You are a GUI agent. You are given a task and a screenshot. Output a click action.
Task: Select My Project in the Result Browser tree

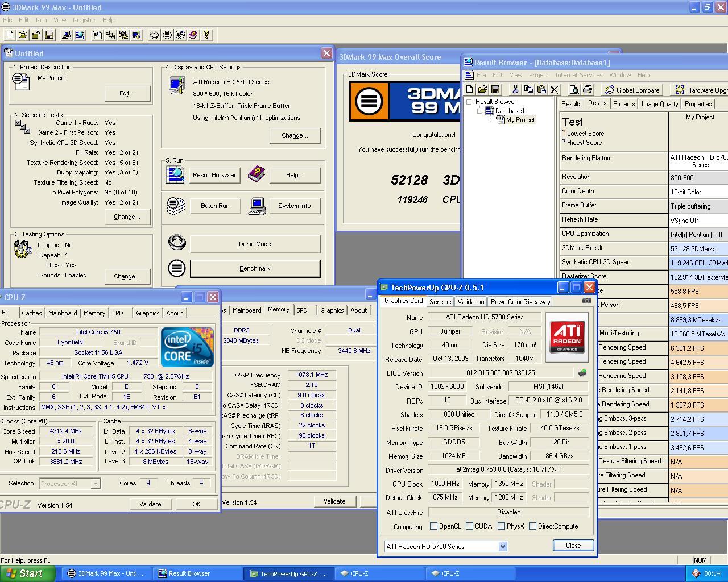click(x=520, y=120)
